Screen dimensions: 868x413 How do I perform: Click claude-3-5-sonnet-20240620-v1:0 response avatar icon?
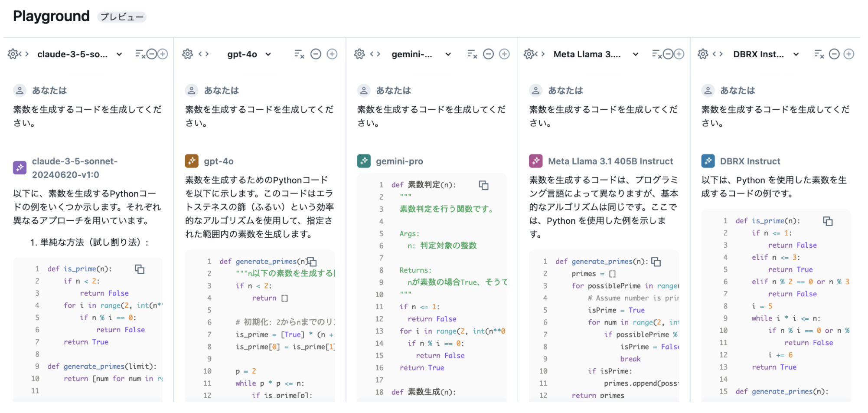[x=20, y=167]
